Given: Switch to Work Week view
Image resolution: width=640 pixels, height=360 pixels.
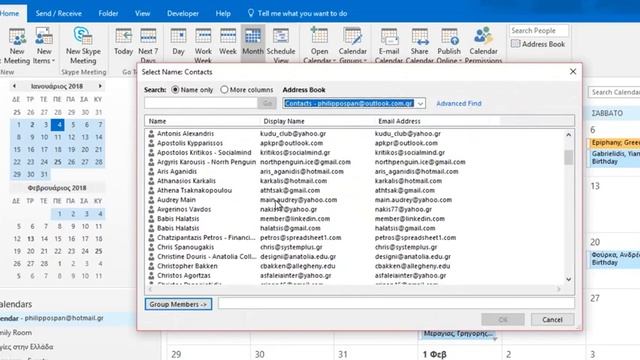Looking at the screenshot, I should (203, 45).
